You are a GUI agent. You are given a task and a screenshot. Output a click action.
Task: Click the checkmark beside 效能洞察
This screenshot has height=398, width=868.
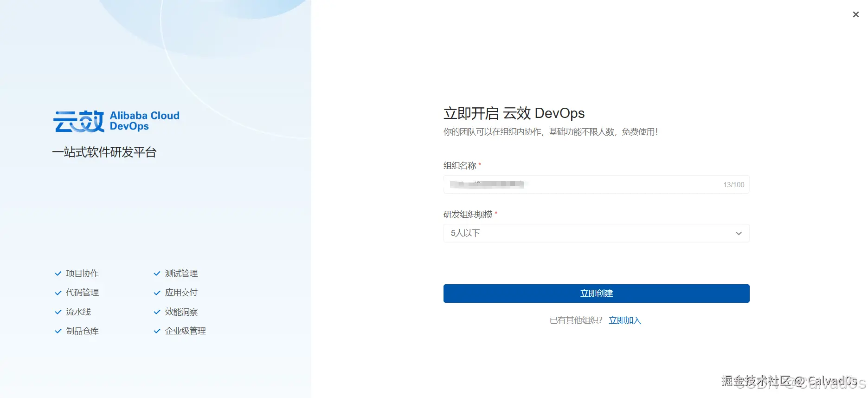click(157, 312)
